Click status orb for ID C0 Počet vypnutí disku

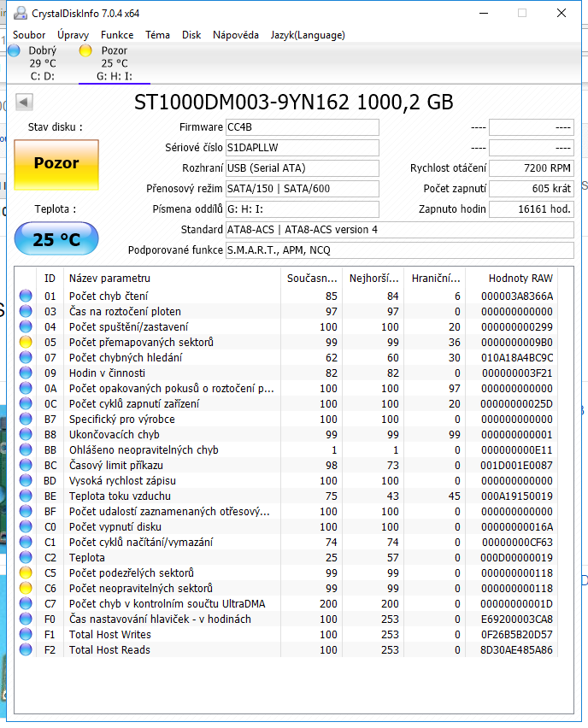26,526
